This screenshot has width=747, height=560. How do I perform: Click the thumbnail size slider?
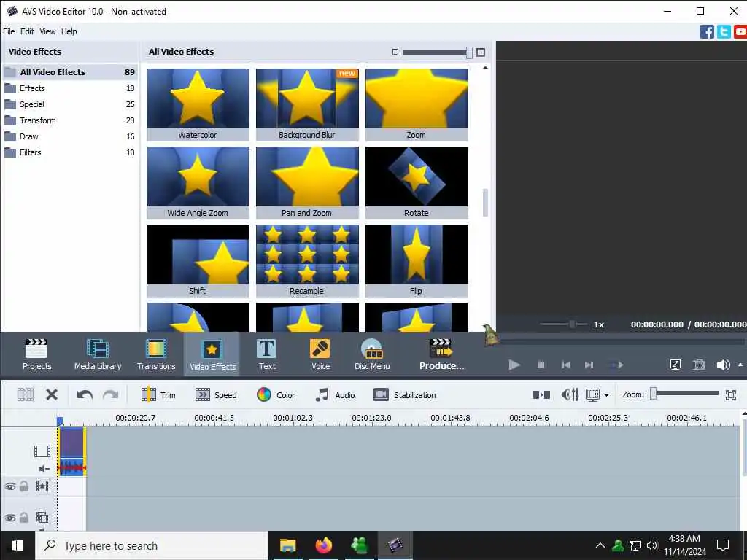tap(438, 52)
